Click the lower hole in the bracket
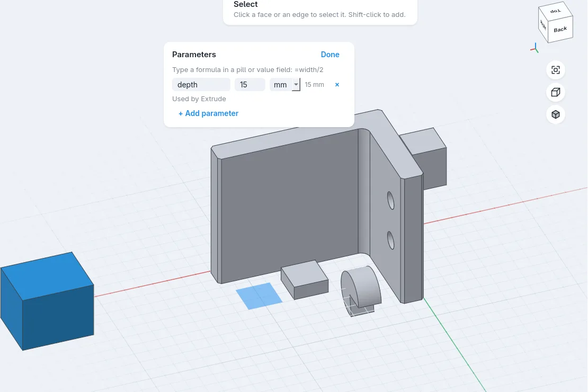588x392 pixels. pyautogui.click(x=391, y=240)
